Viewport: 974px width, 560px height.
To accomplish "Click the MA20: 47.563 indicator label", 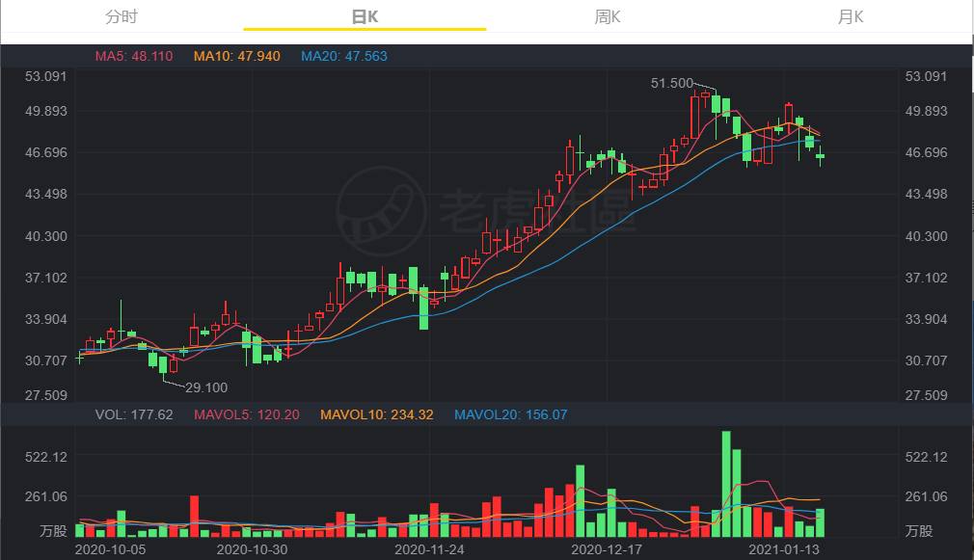I will tap(343, 56).
